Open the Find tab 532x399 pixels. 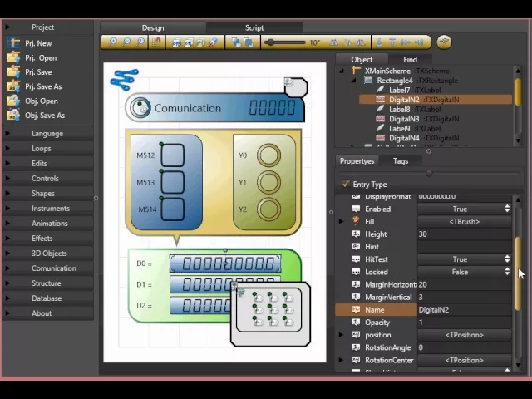coord(410,59)
